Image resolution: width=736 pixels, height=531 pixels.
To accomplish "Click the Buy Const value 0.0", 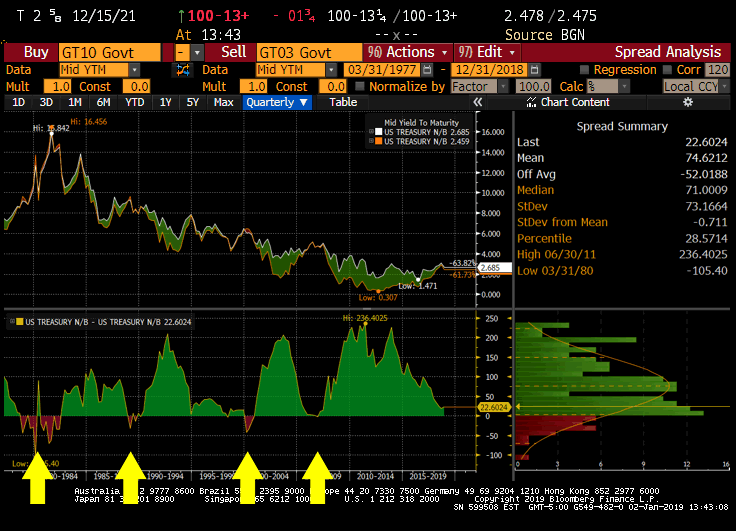I will point(136,86).
